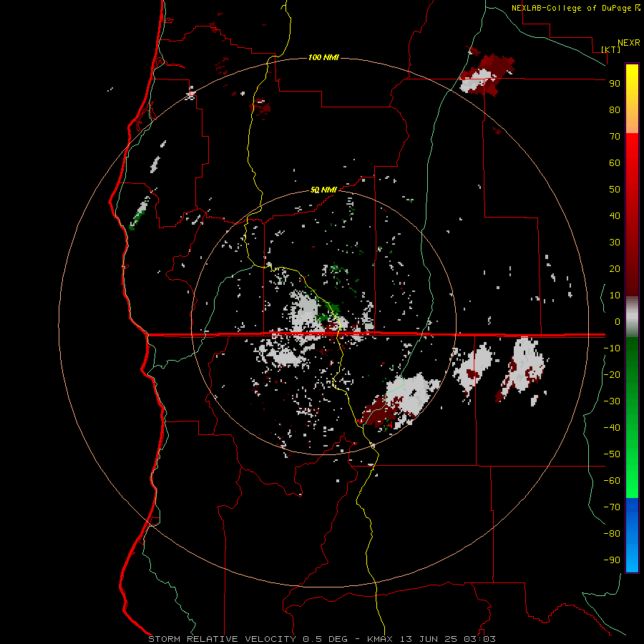This screenshot has width=644, height=644.
Task: Click the Storm Relative Velocity caption at bottom
Action: tap(322, 639)
